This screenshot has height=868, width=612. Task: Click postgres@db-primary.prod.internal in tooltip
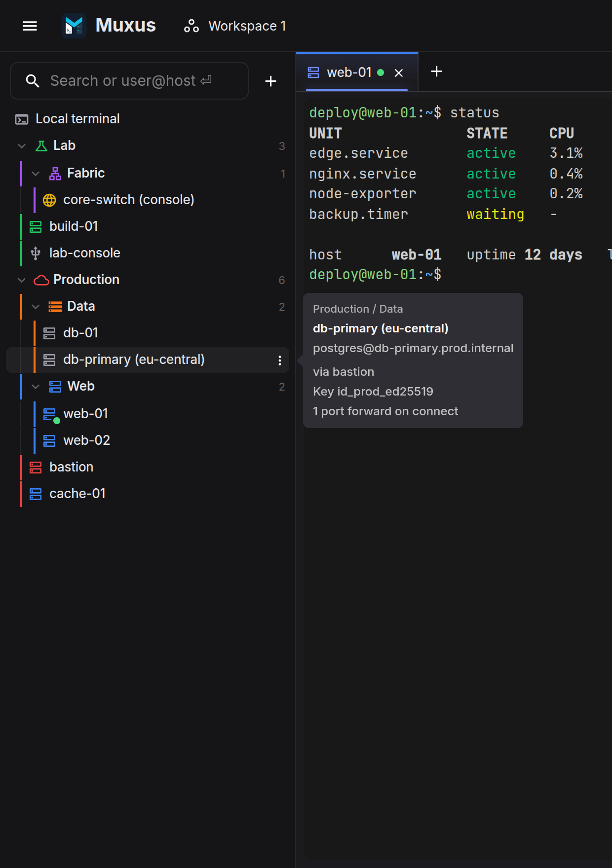coord(413,348)
